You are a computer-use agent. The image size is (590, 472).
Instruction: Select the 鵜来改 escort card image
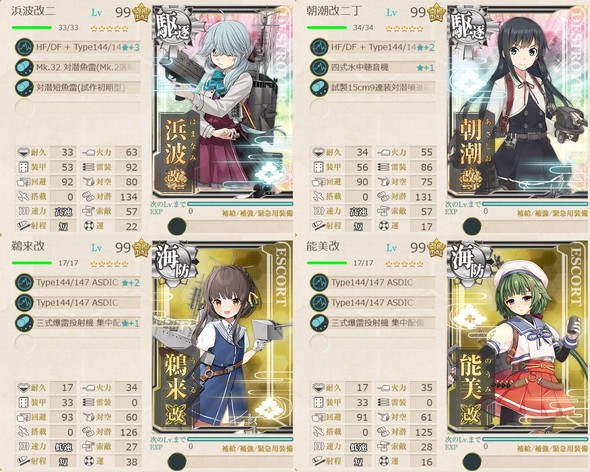[223, 336]
